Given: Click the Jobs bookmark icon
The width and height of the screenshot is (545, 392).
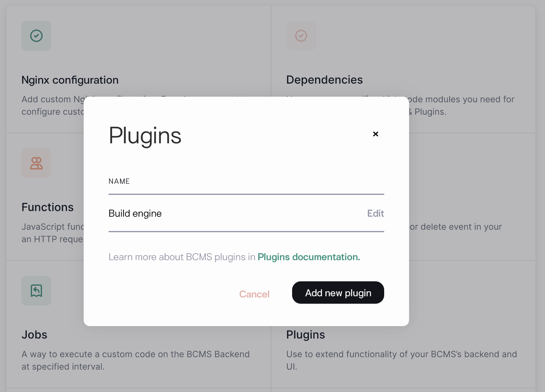Looking at the screenshot, I should 36,291.
